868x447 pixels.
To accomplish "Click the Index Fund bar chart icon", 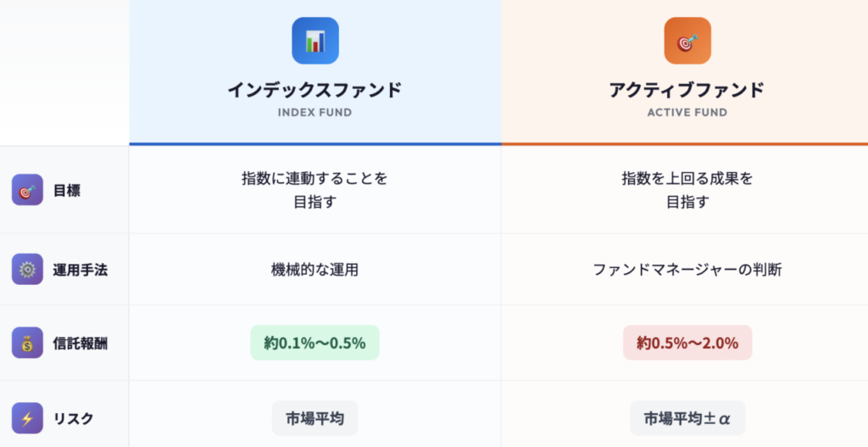I will [314, 41].
